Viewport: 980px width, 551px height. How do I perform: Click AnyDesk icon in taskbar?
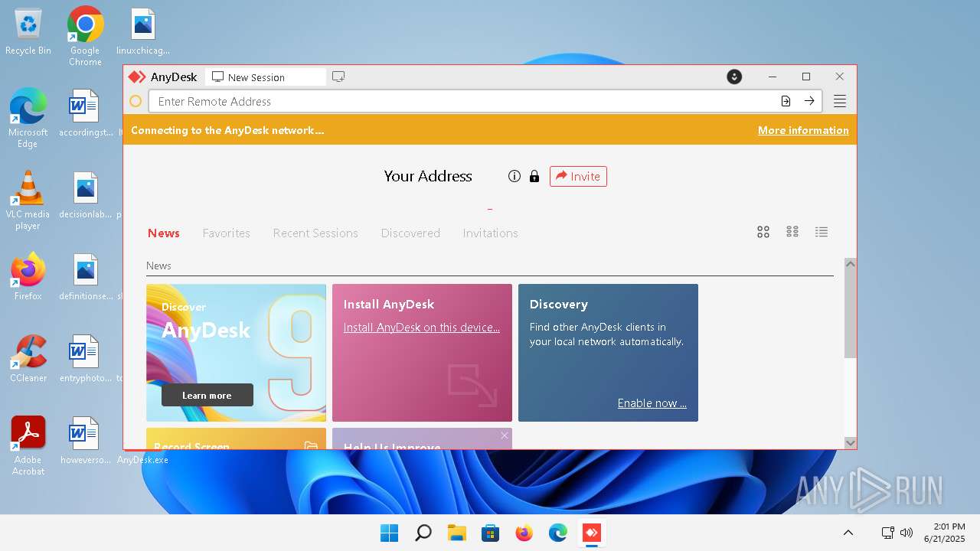[591, 533]
